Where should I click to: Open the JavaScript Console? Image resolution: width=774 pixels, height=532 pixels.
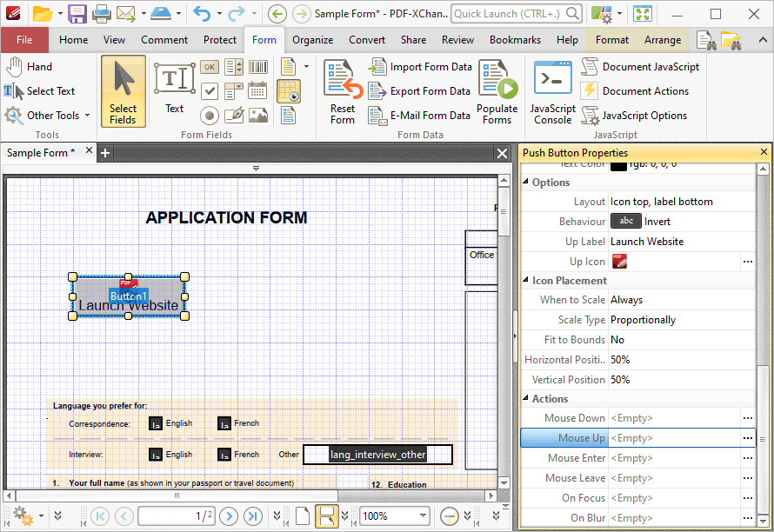pos(553,92)
